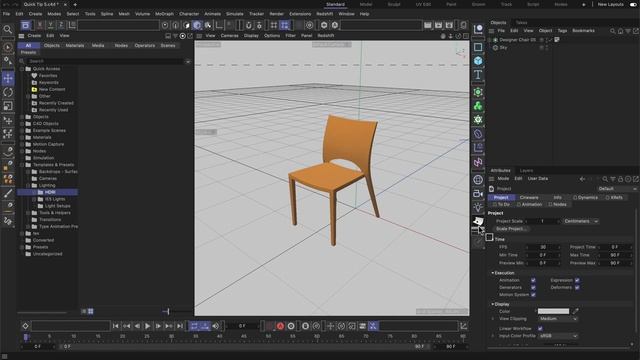Select the Rotate tool in left toolbar

8,92
